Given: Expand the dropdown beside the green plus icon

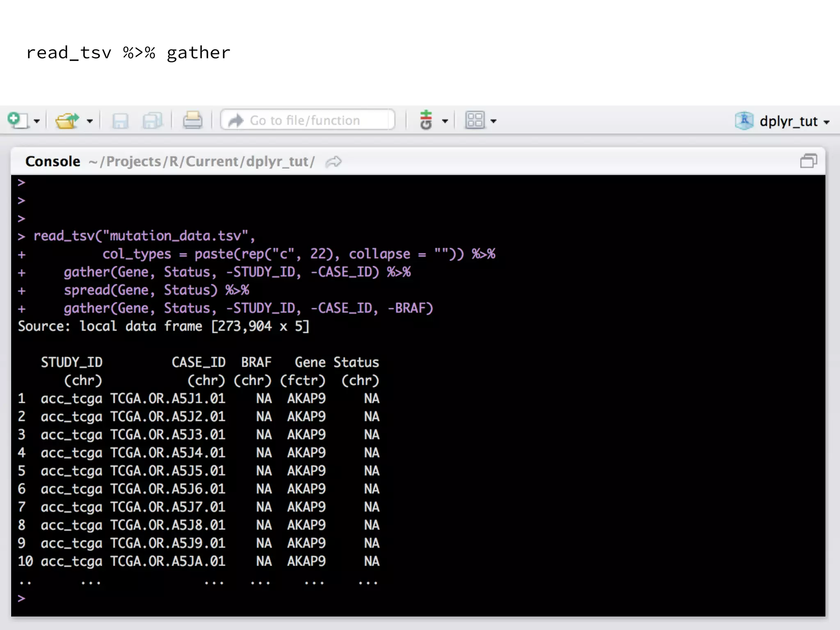Looking at the screenshot, I should coord(445,121).
